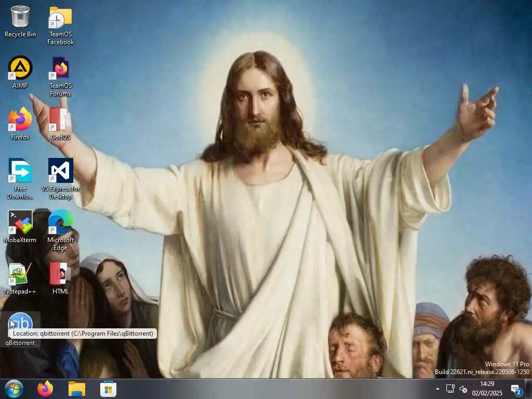
Task: Show hidden tray icons arrow
Action: coord(437,389)
